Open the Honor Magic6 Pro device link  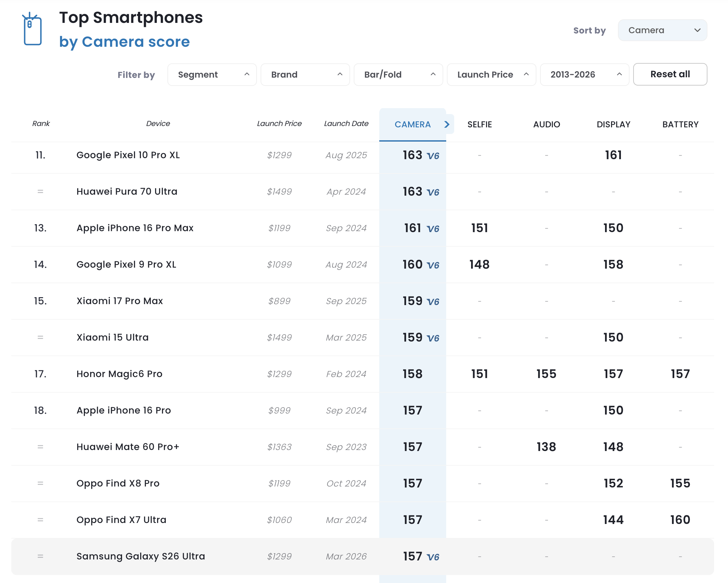(x=119, y=374)
